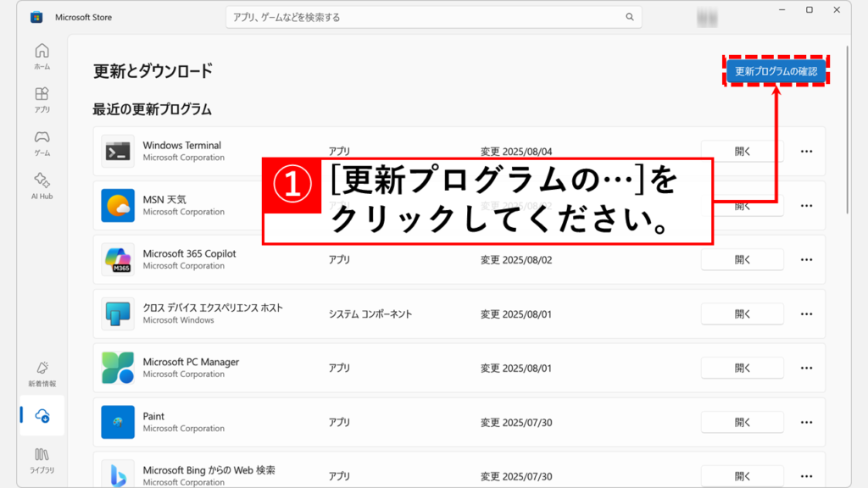The image size is (868, 488).
Task: Open more options for Paint
Action: tap(807, 422)
